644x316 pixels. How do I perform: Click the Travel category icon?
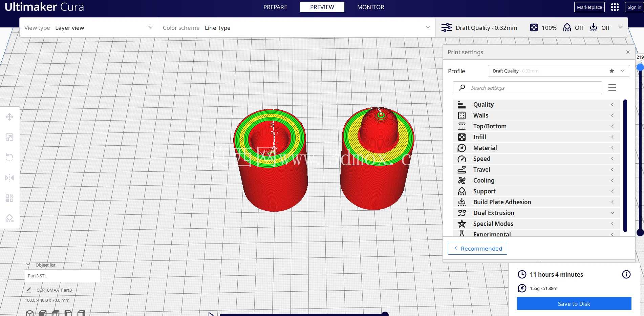[x=462, y=170]
